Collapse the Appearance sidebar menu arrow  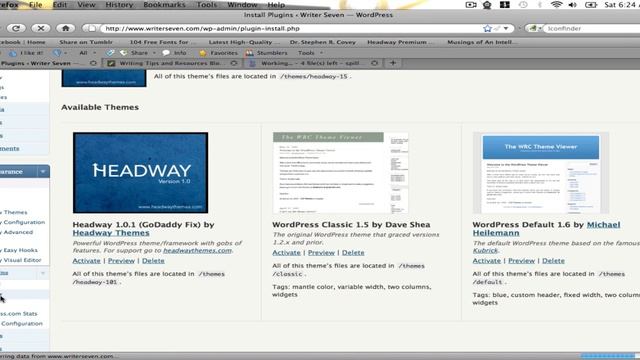[43, 171]
